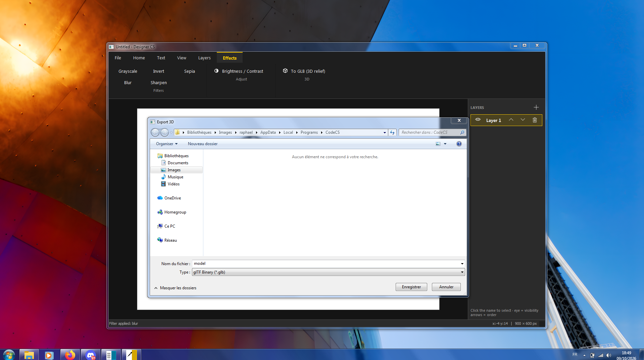Viewport: 644px width, 360px height.
Task: Apply the Grayscale filter
Action: 128,71
